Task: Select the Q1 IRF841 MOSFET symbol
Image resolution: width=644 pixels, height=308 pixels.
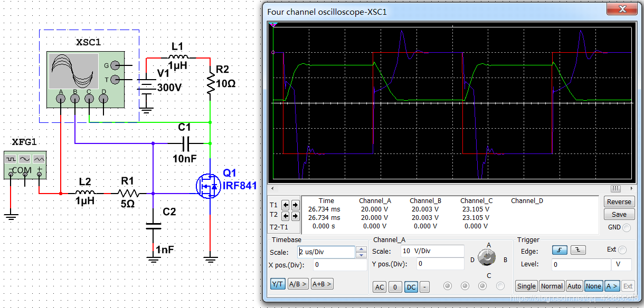Action: click(207, 186)
